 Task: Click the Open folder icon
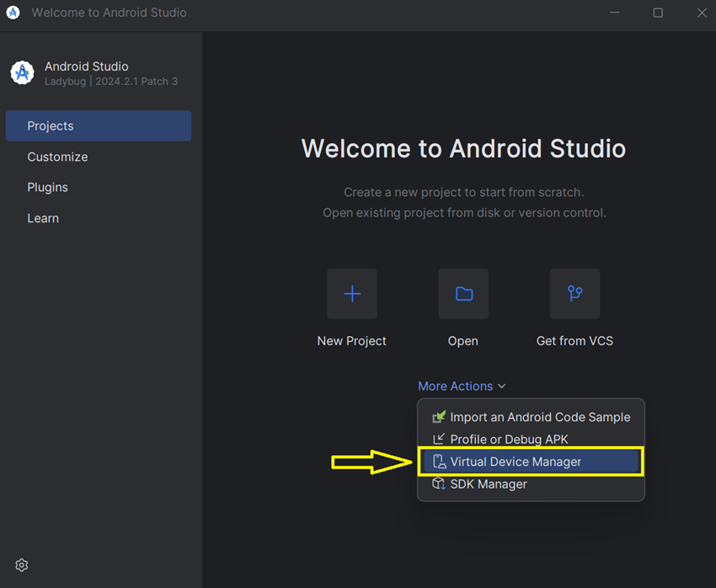click(x=462, y=293)
